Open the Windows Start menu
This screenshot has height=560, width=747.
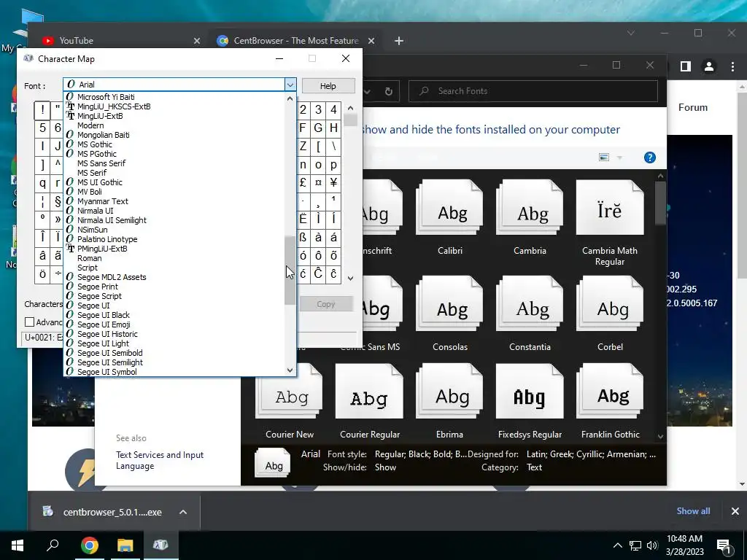18,545
